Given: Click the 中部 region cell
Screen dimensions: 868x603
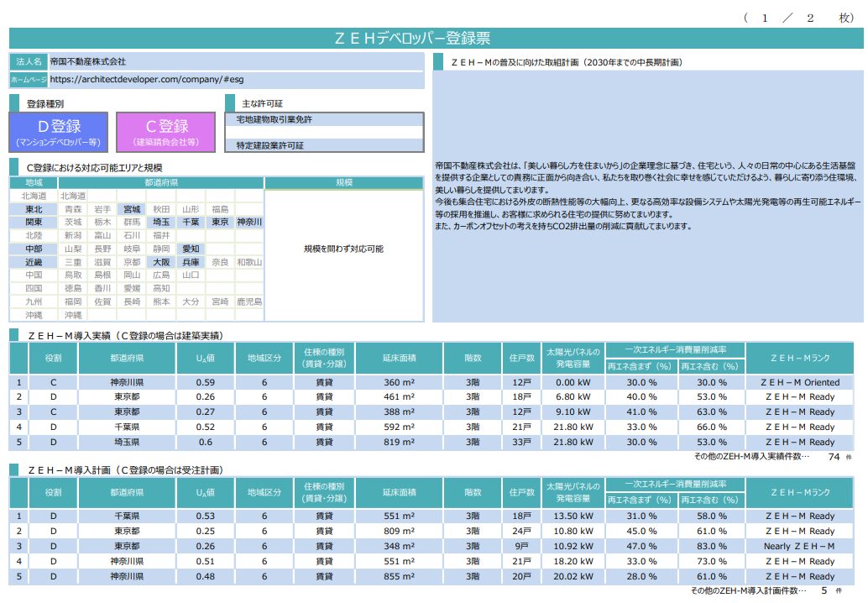Looking at the screenshot, I should pos(34,249).
